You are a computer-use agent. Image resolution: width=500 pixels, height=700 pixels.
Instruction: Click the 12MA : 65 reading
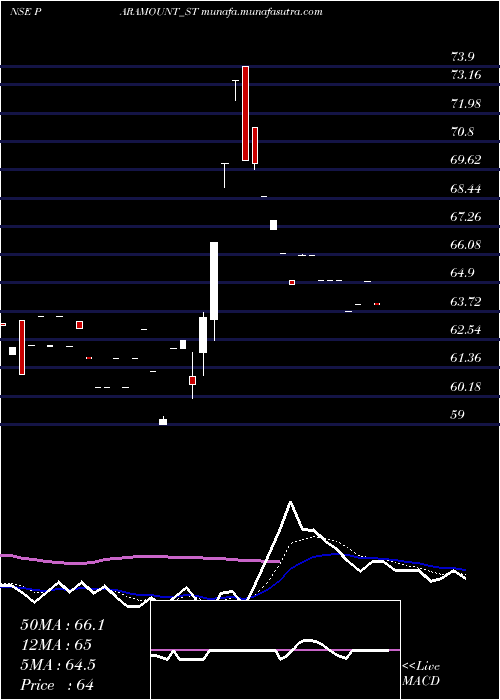[56, 645]
